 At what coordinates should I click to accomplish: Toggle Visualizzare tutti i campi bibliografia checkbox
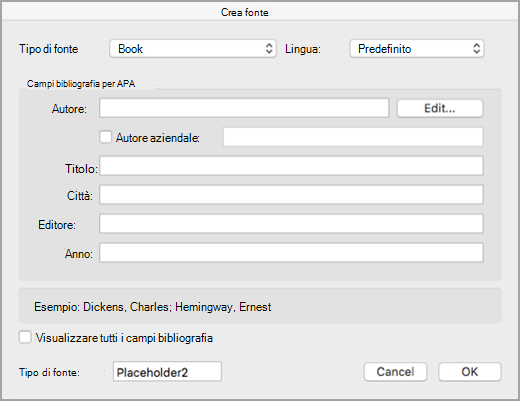[25, 337]
